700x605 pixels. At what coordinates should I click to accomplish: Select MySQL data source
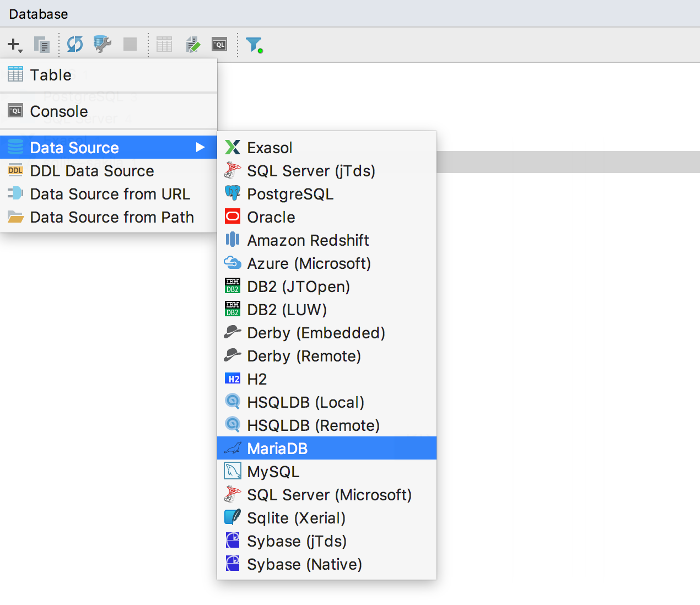click(x=327, y=472)
